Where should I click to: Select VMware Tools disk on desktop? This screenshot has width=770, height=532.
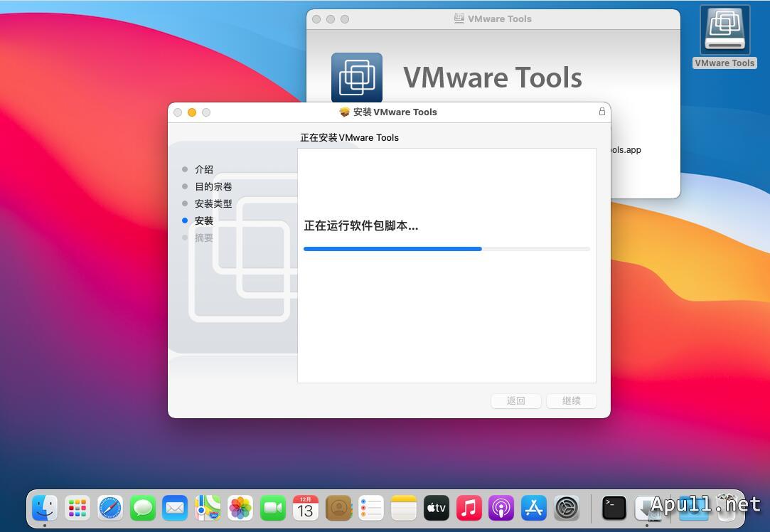724,37
